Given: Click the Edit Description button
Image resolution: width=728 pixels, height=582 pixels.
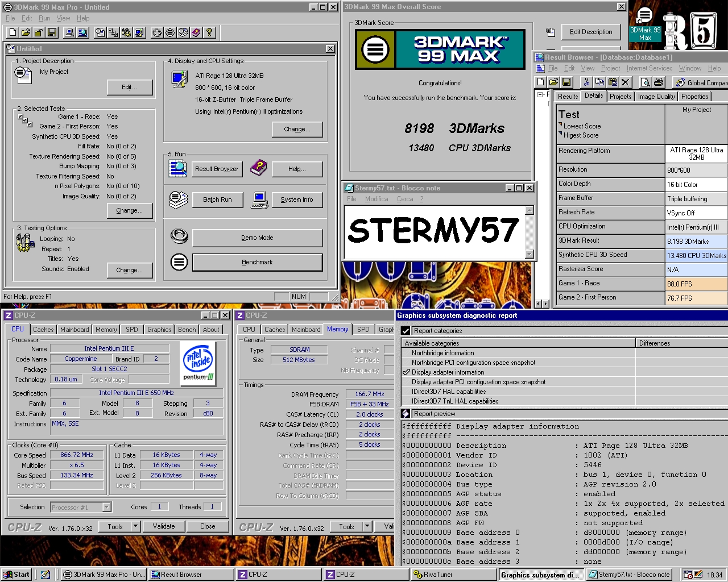Looking at the screenshot, I should [591, 32].
